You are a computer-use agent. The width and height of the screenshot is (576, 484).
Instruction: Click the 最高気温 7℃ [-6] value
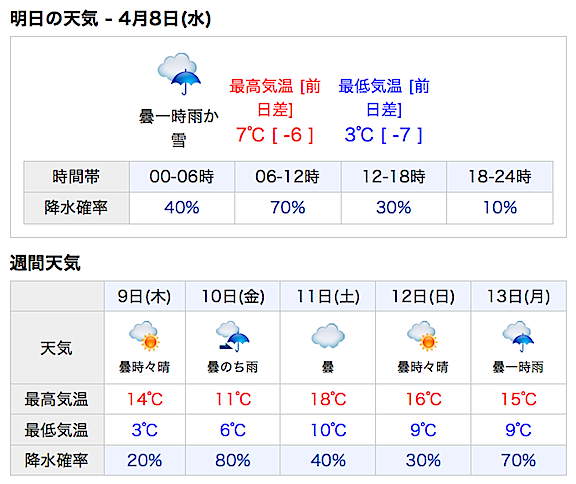point(274,135)
